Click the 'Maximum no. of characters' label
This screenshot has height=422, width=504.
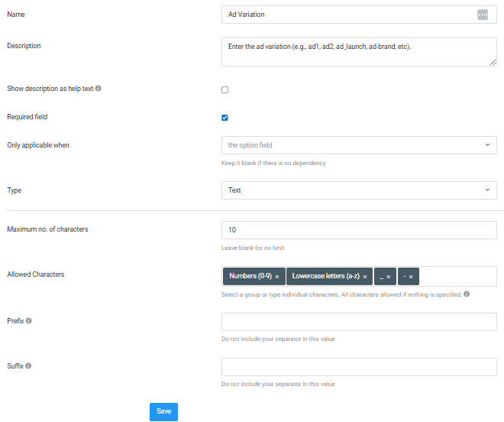click(x=47, y=229)
